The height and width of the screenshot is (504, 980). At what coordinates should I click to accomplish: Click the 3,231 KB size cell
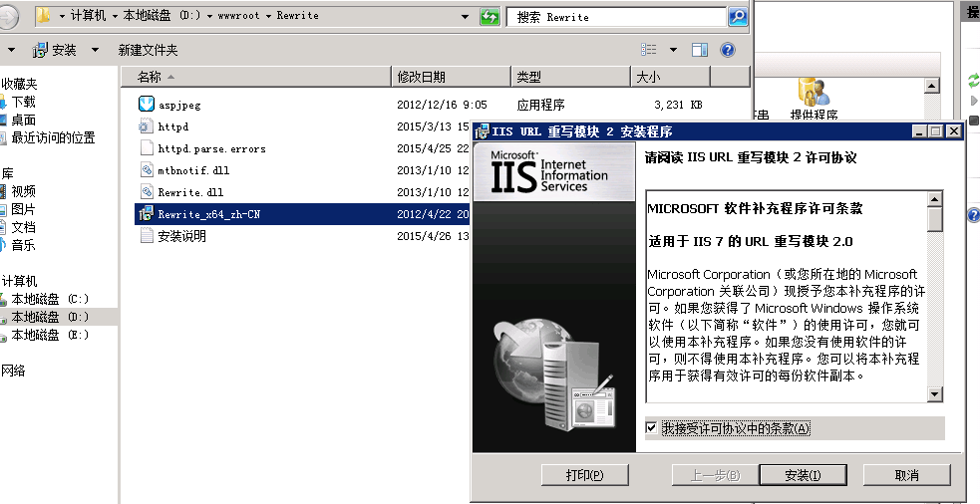[678, 105]
